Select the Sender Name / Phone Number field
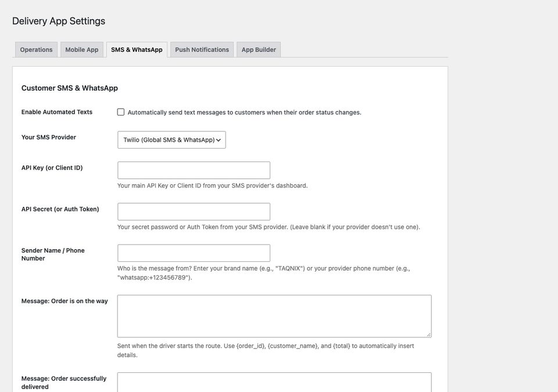The width and height of the screenshot is (558, 392). click(194, 253)
